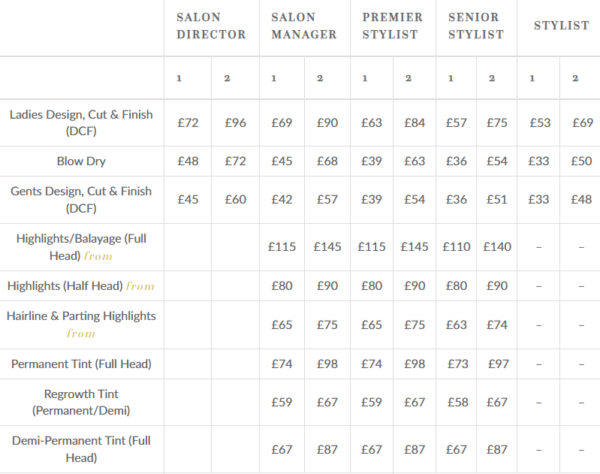Click Gents Design, Cut & Finish label
This screenshot has height=474, width=600.
point(81,199)
